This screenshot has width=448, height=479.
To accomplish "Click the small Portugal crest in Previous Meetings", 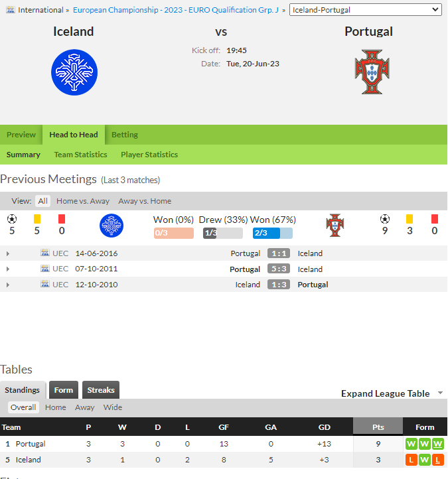I will click(335, 226).
